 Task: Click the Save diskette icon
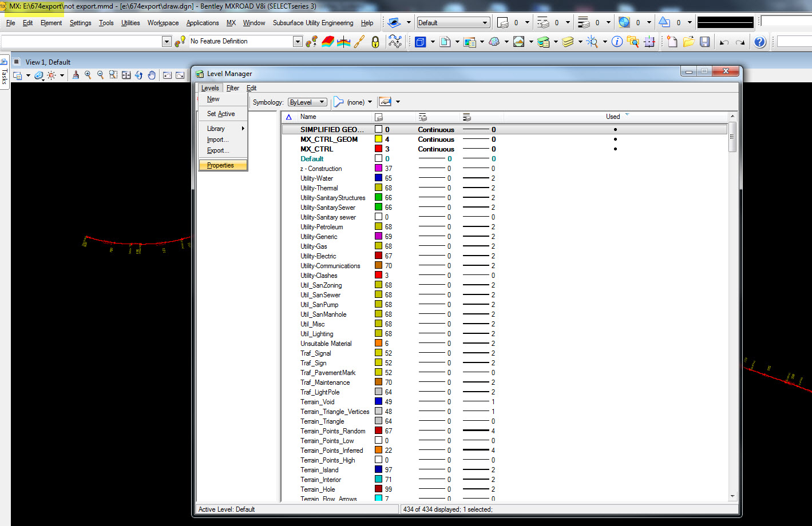click(705, 42)
